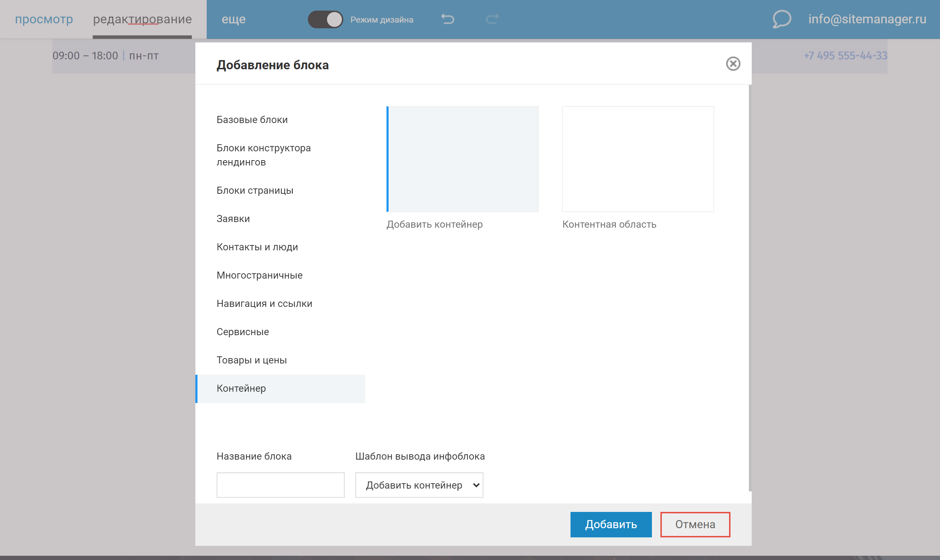Open the Навигация и ссылки category
The image size is (940, 560).
tap(264, 303)
